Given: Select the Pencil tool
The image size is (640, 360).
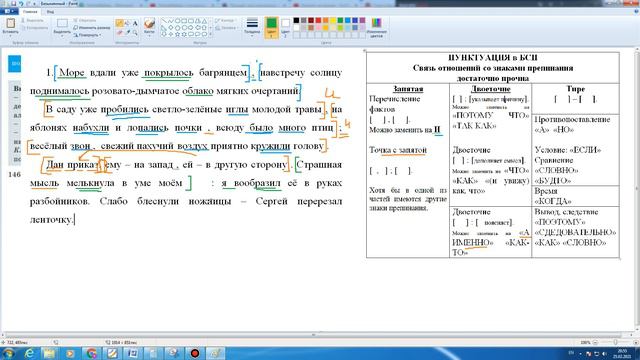Looking at the screenshot, I should click(x=120, y=23).
